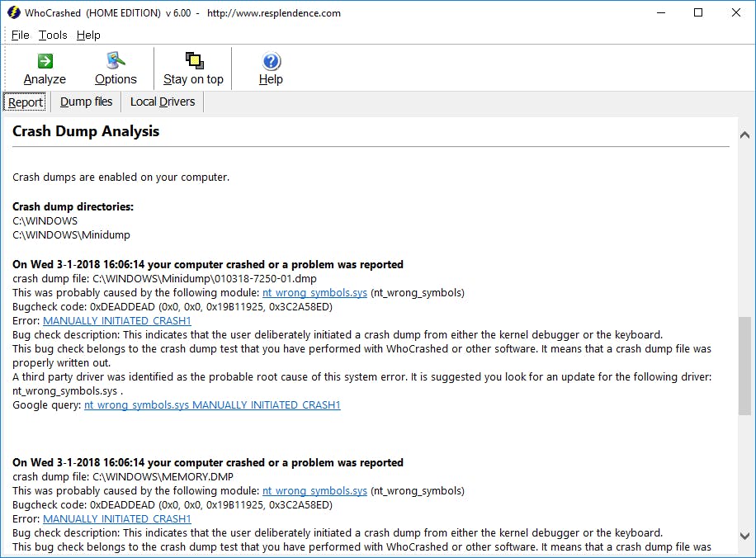This screenshot has height=558, width=756.
Task: Maximize the WhoCrashed window
Action: pos(698,13)
